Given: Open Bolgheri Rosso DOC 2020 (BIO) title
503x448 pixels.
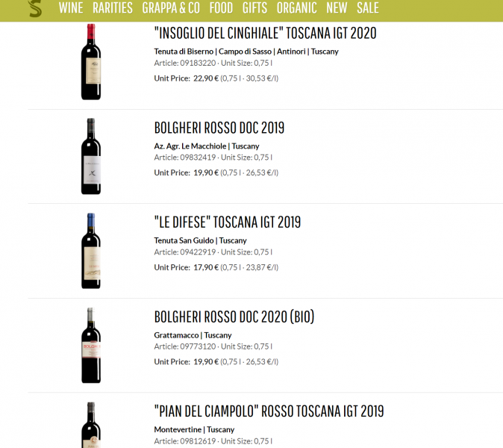Looking at the screenshot, I should click(234, 317).
